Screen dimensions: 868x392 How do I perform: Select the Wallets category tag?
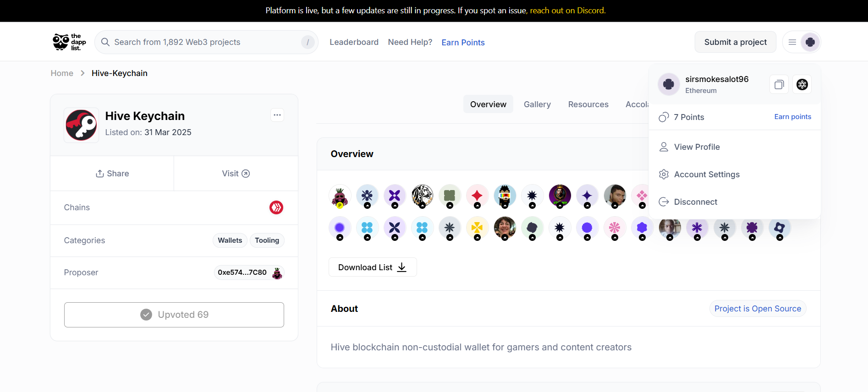pyautogui.click(x=230, y=240)
